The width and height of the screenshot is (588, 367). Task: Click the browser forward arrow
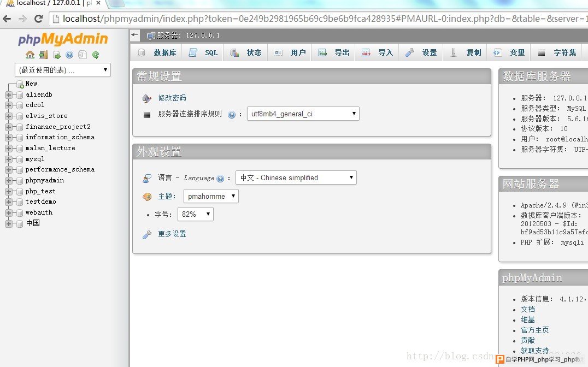click(x=22, y=19)
